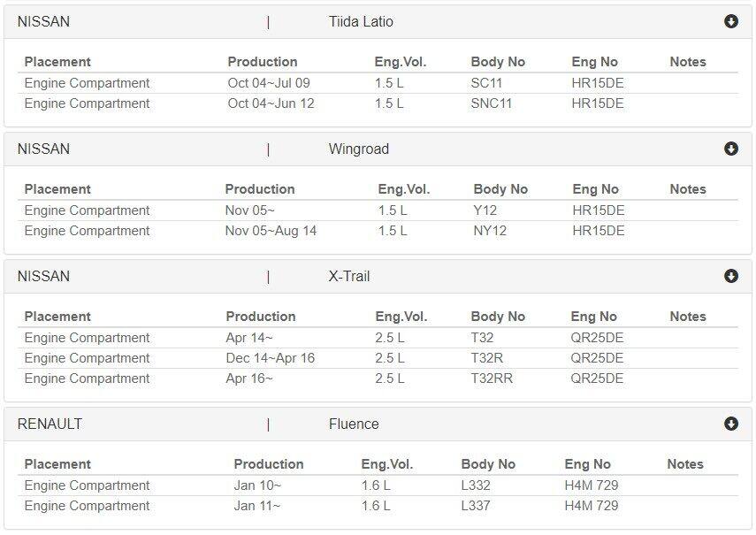The image size is (756, 535).
Task: Click Production column header in Tiida Latio table
Action: [x=263, y=62]
